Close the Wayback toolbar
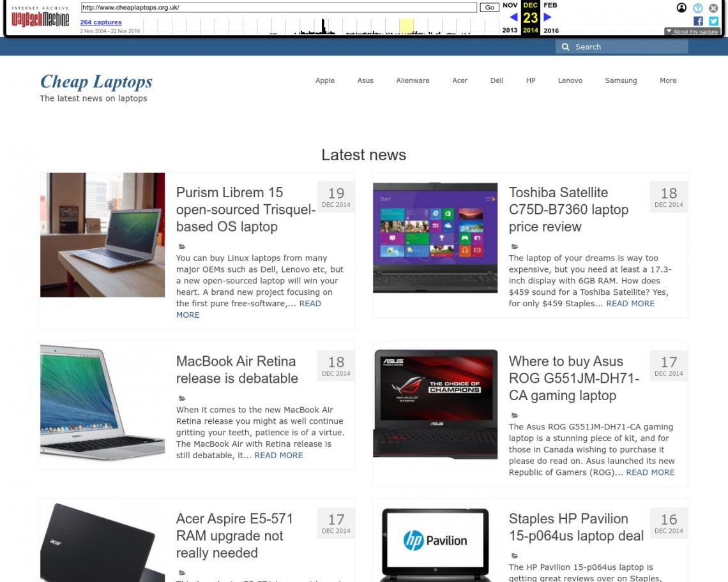The image size is (728, 582). 713,8
